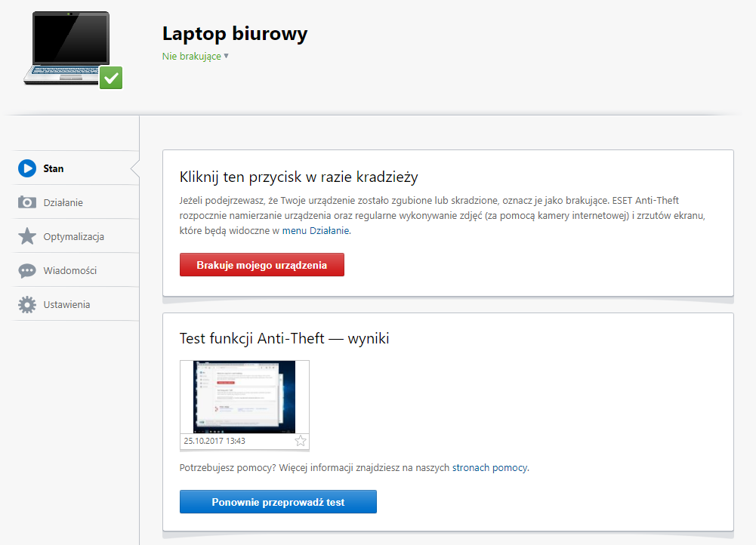This screenshot has width=756, height=545.
Task: Click 'Ponownie przeprowadź test' button
Action: 278,502
